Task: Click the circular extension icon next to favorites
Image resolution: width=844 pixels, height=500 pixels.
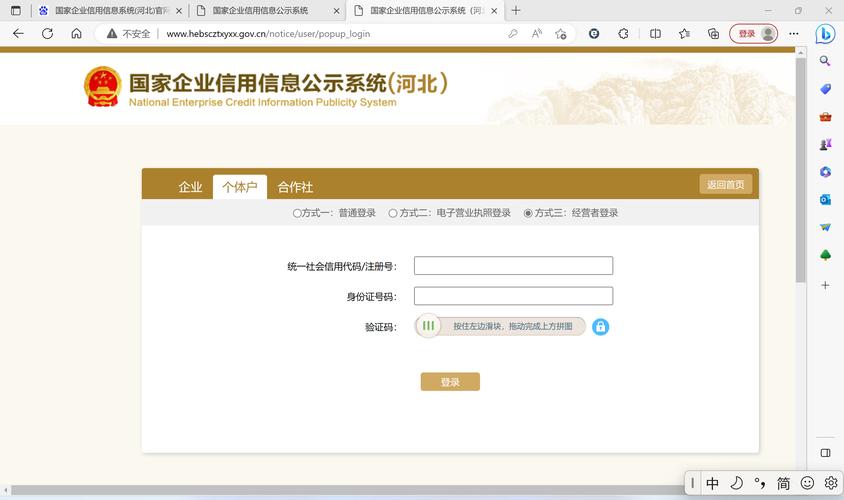Action: tap(594, 34)
